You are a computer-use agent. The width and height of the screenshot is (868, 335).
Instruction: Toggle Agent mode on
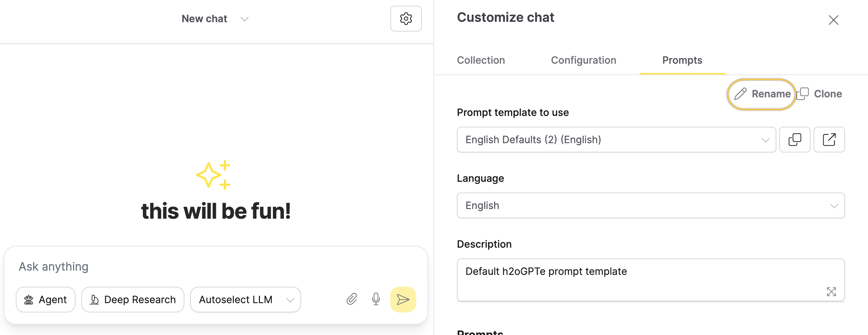coord(45,300)
